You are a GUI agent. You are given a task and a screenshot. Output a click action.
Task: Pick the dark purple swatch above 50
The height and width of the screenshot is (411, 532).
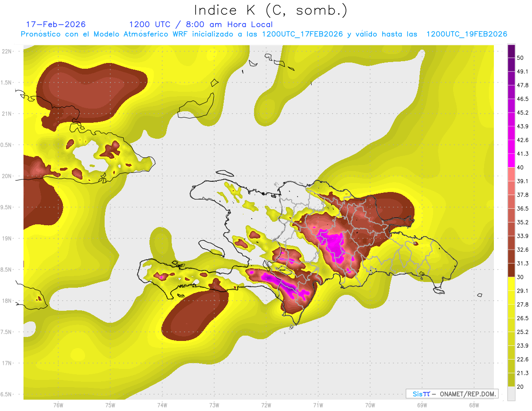[511, 51]
